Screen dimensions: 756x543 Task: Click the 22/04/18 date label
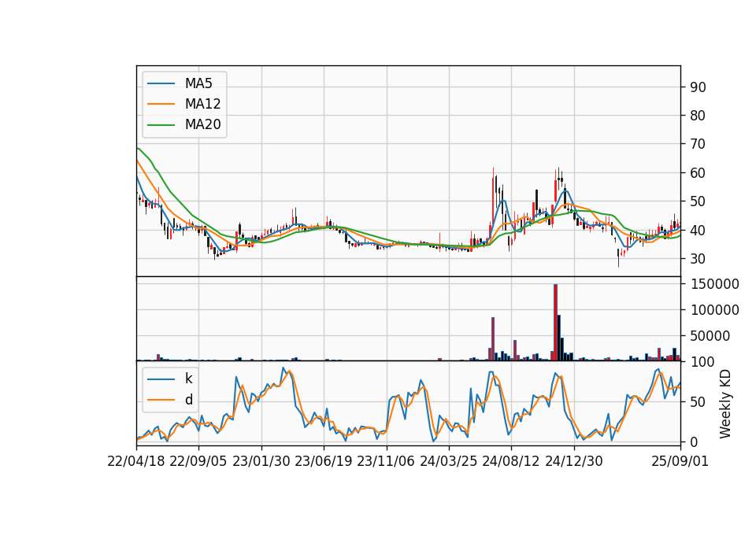pyautogui.click(x=136, y=462)
